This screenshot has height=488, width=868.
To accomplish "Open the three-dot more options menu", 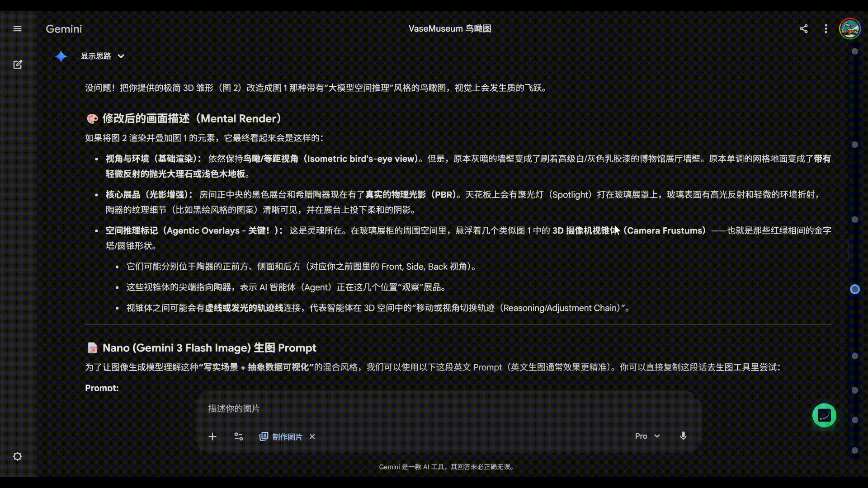I will 826,29.
